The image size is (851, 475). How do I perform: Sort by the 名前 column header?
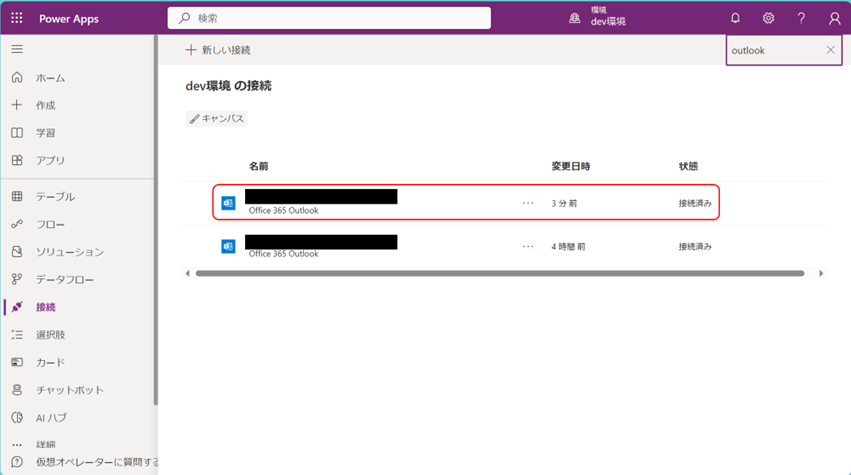coord(258,166)
